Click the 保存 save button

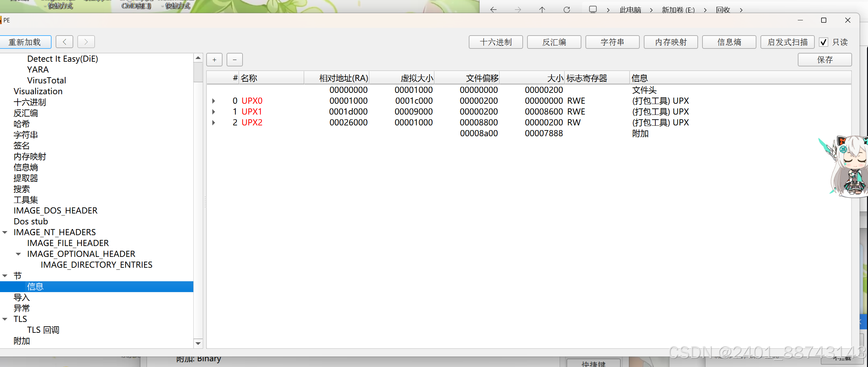[824, 60]
